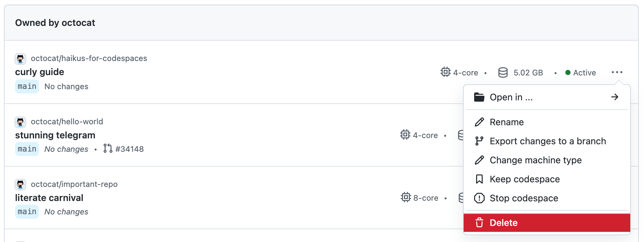Click the folder icon beside Open in
This screenshot has width=644, height=242.
click(x=479, y=97)
